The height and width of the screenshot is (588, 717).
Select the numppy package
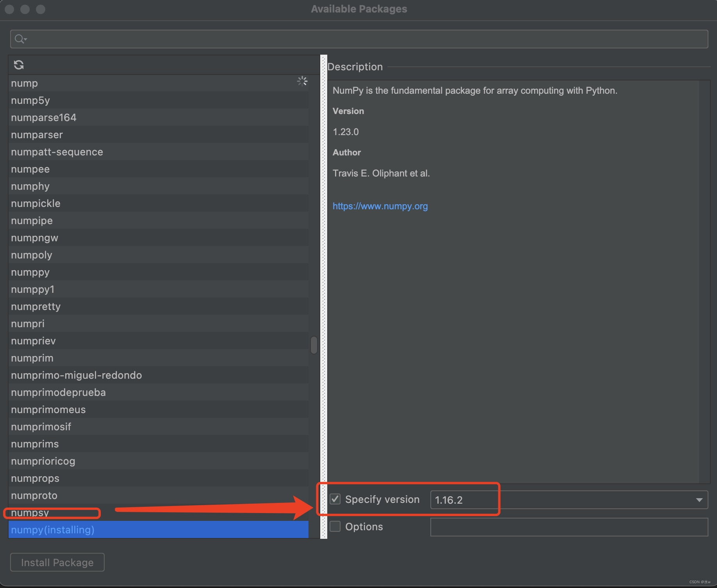pos(158,272)
